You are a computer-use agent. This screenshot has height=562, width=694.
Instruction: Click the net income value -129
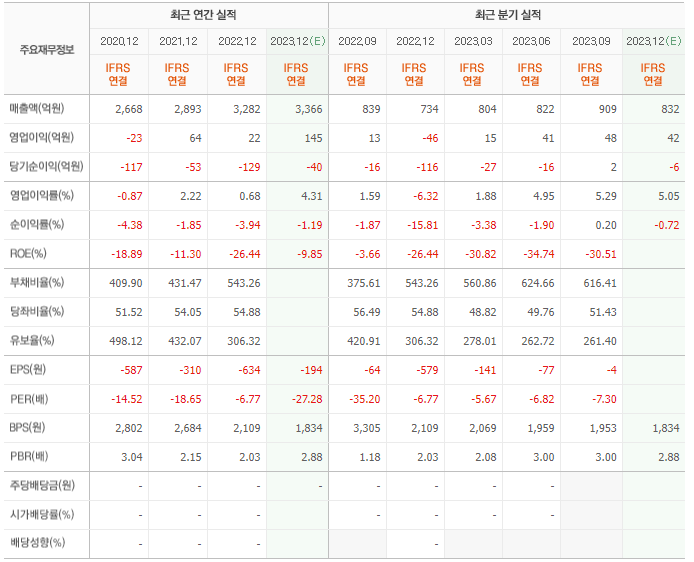pos(250,167)
